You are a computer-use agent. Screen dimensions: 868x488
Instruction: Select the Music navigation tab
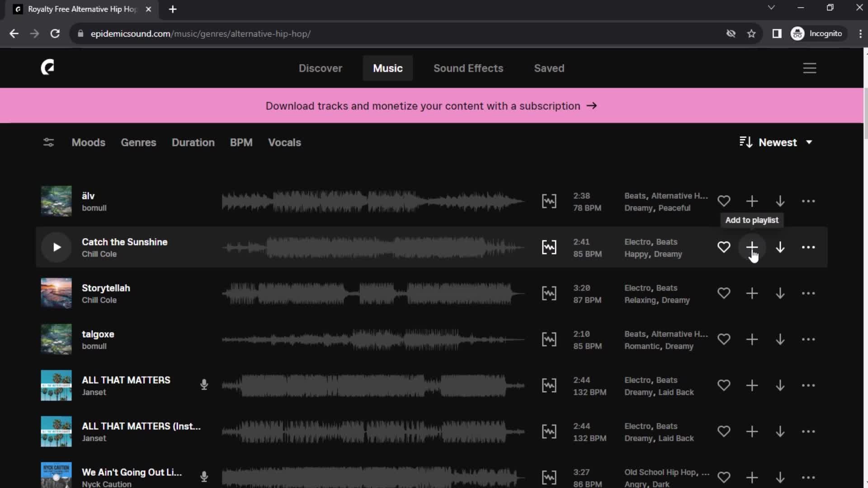coord(387,67)
